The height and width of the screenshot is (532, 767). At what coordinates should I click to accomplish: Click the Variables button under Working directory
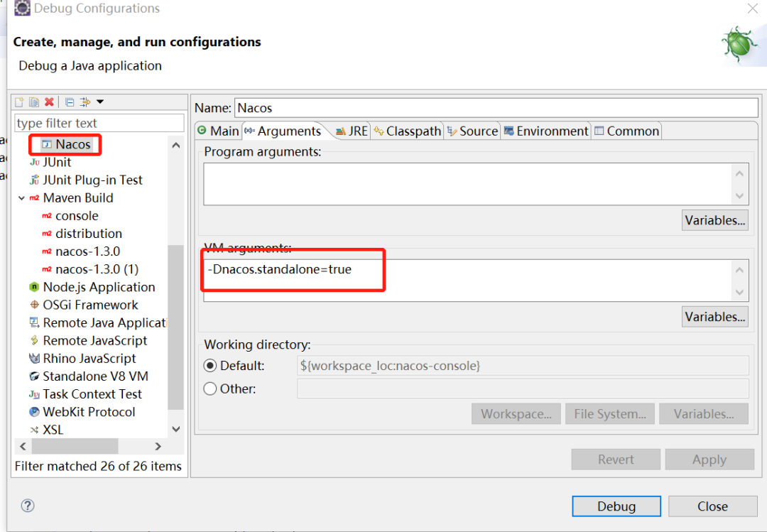[x=703, y=414]
